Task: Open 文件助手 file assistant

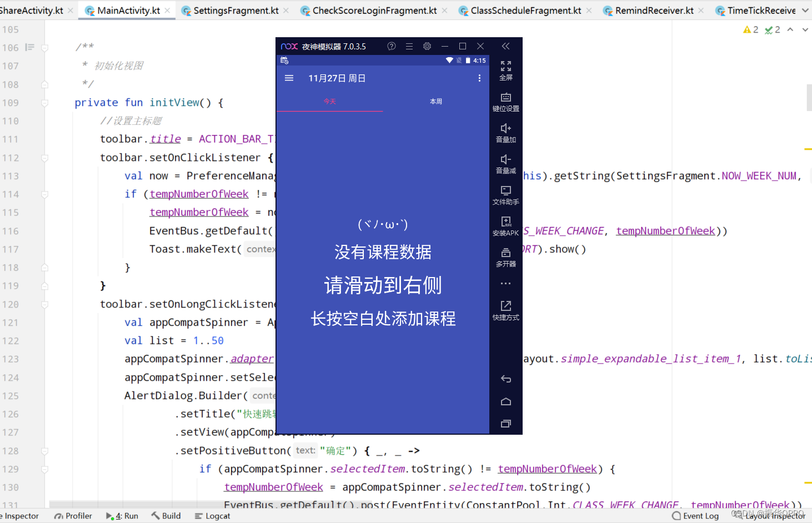Action: [506, 195]
